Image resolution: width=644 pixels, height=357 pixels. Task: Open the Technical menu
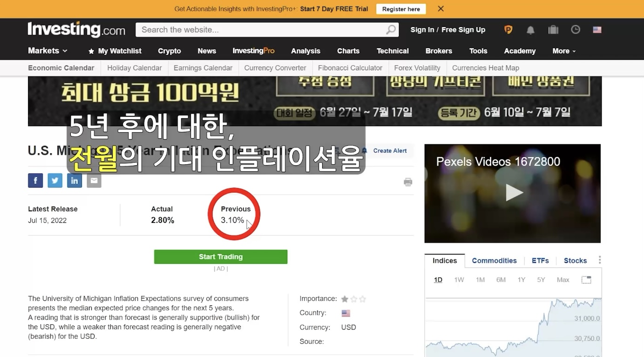pyautogui.click(x=393, y=51)
